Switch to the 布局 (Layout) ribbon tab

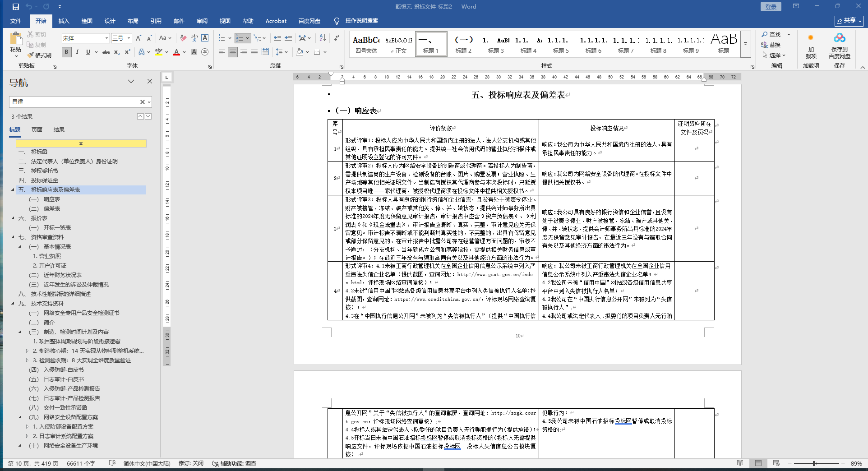(x=133, y=21)
